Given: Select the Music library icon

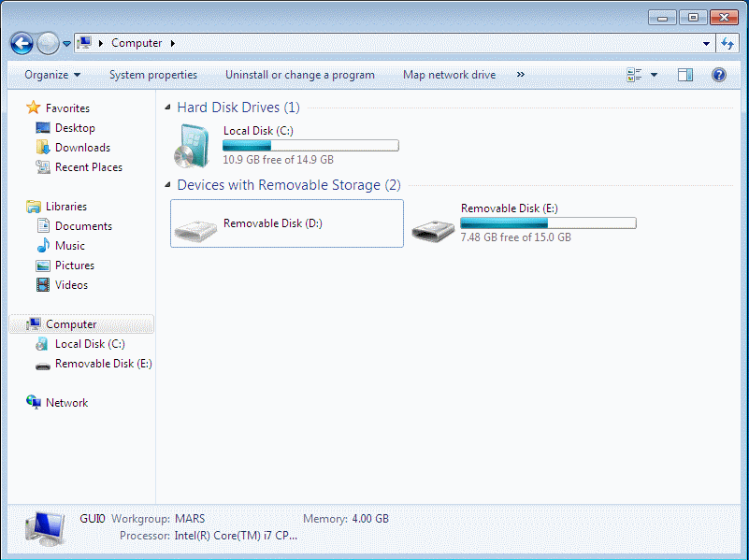Looking at the screenshot, I should 42,245.
